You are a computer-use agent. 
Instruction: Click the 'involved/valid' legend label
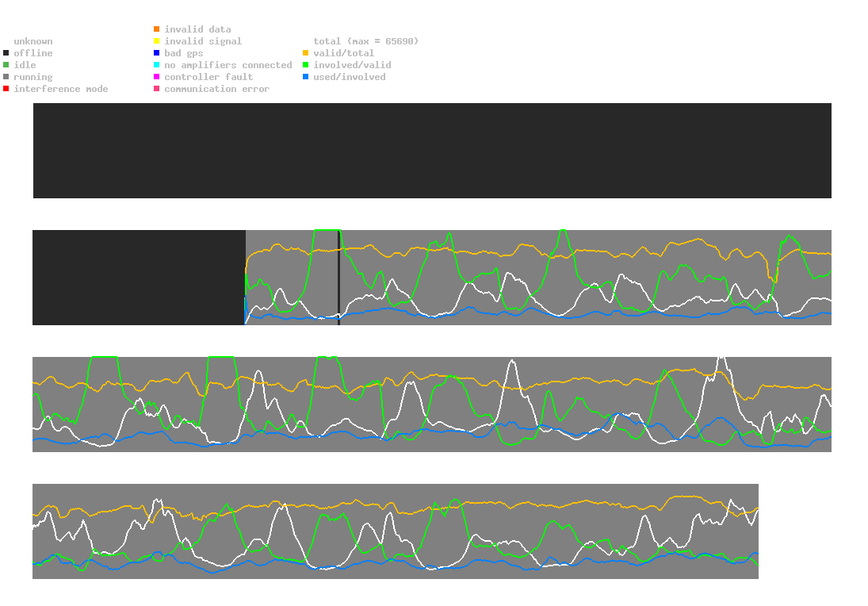coord(352,65)
